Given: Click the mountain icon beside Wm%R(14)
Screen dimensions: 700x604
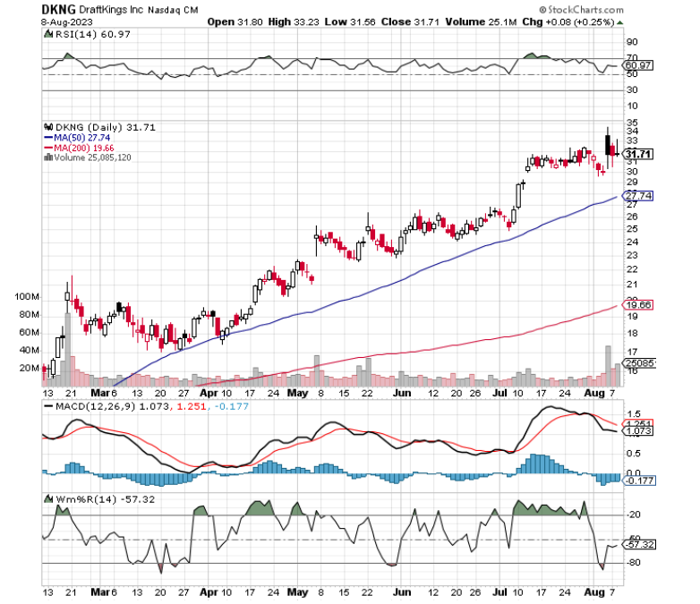Looking at the screenshot, I should (47, 499).
